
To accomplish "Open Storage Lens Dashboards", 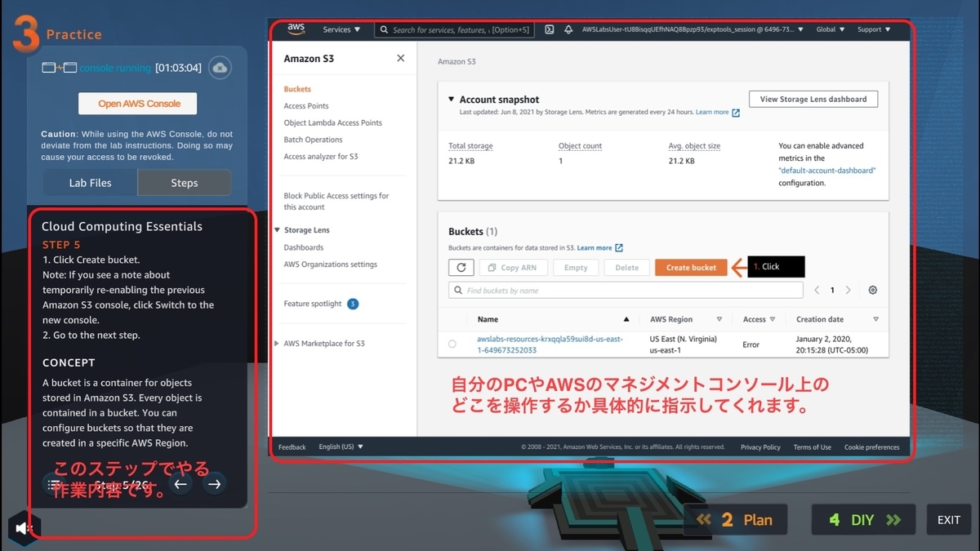I will pos(303,247).
